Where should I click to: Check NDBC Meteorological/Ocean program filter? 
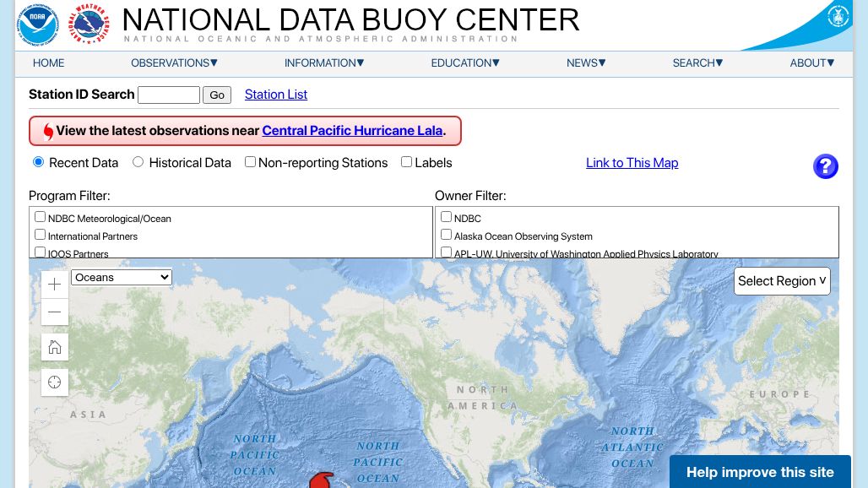pyautogui.click(x=40, y=217)
